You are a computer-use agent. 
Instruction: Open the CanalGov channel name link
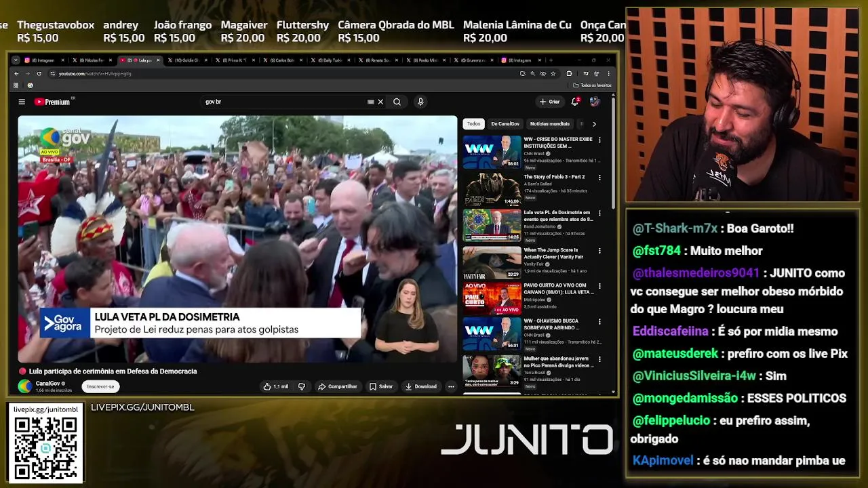pos(48,384)
